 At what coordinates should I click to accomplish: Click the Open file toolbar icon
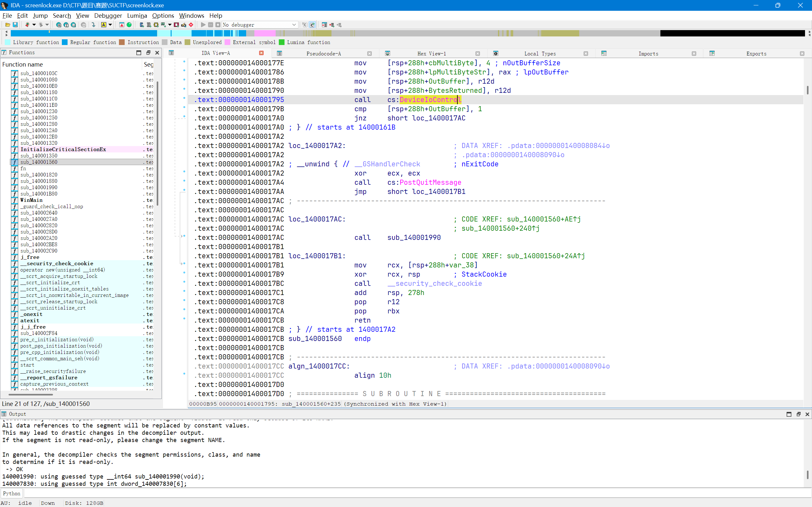(x=8, y=25)
